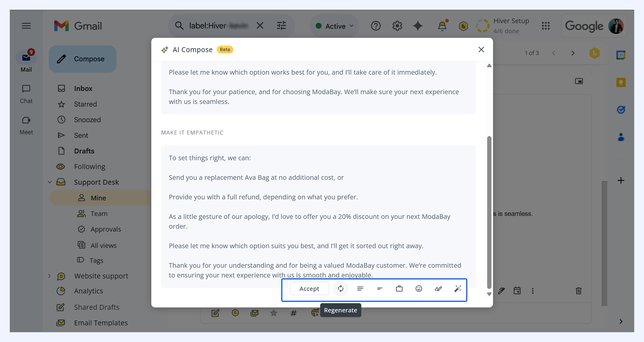Viewport: 644px width, 342px height.
Task: Click the yellow Hiver icon beside pagination
Action: [595, 53]
